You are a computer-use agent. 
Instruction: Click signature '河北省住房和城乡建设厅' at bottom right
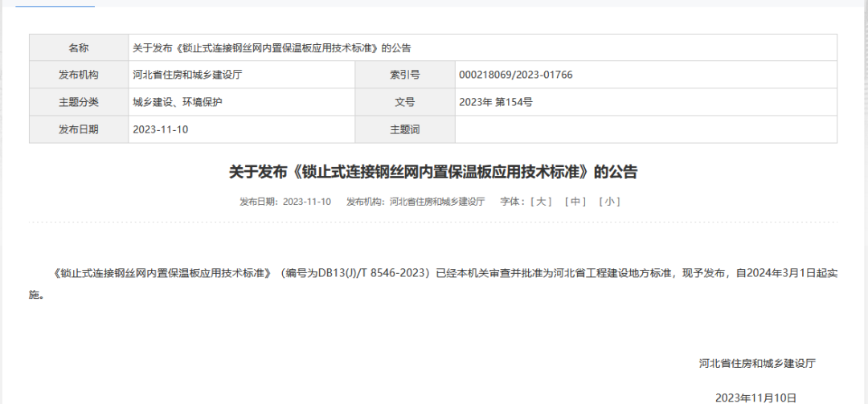pyautogui.click(x=757, y=364)
